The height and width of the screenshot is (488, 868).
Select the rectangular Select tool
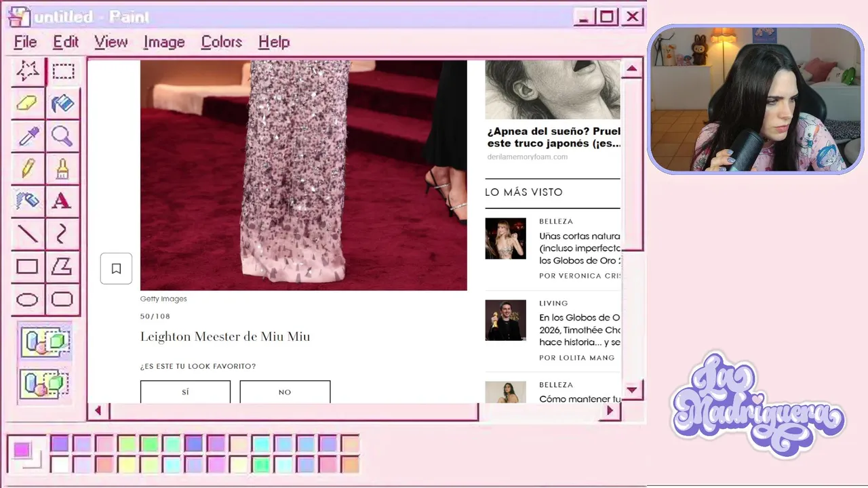click(x=63, y=70)
